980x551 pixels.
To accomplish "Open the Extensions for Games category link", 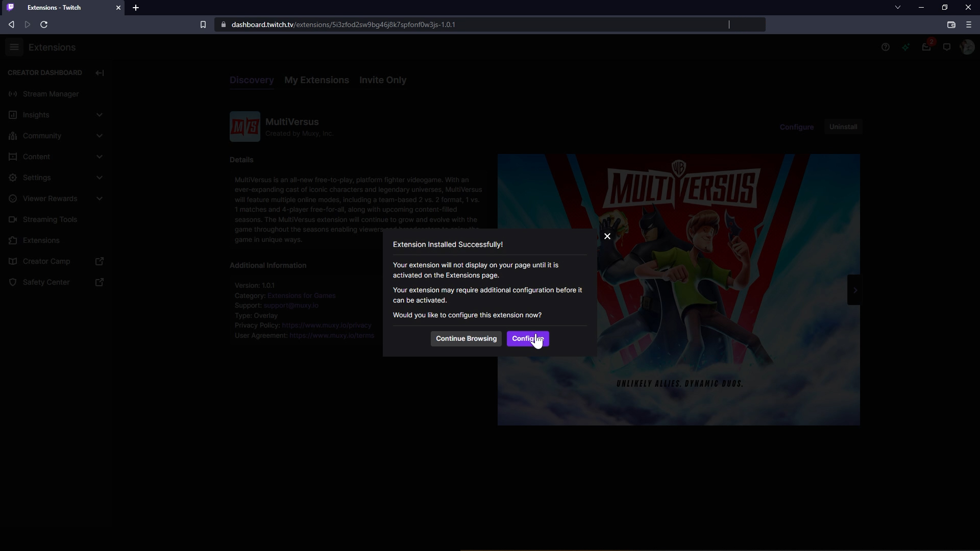I will click(x=302, y=295).
